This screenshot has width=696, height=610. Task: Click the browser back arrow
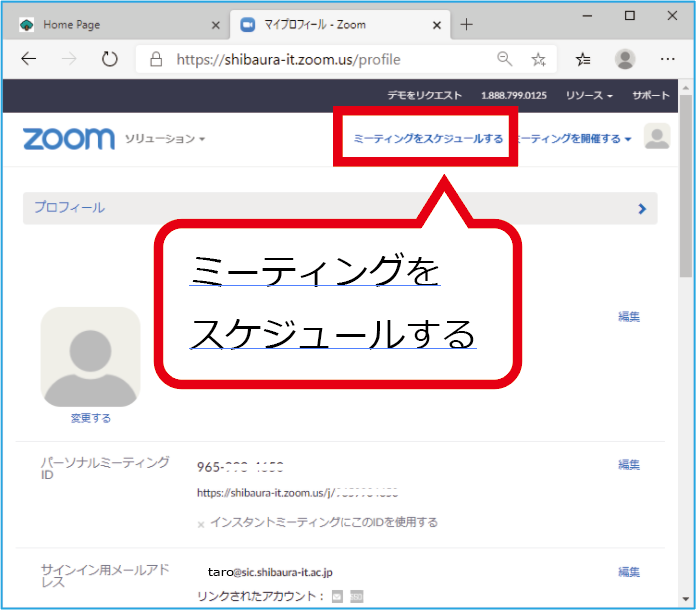pos(29,59)
